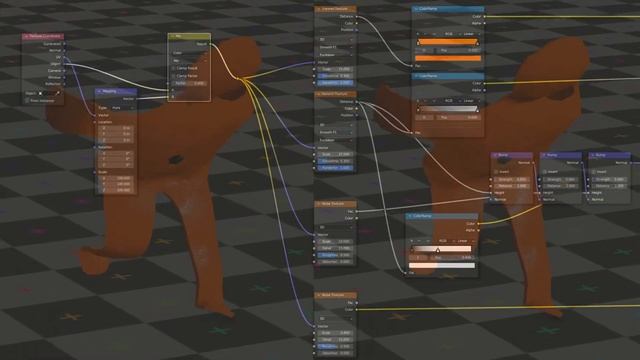Click Distance field on rightmost Bump node

[x=610, y=186]
